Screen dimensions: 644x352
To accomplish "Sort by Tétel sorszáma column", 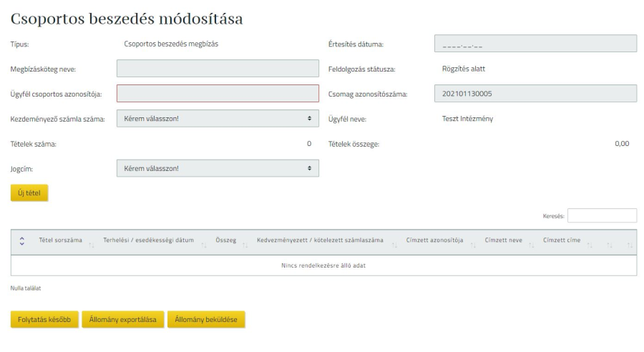I will [61, 239].
